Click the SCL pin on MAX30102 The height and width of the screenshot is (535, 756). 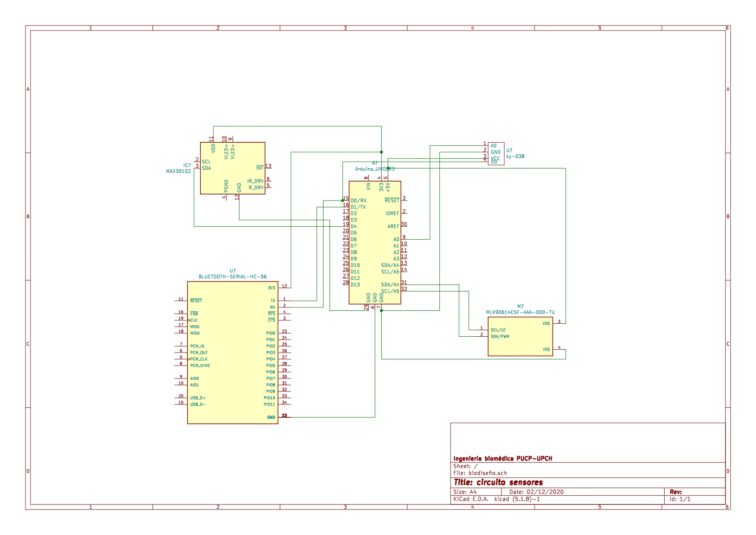[x=206, y=162]
